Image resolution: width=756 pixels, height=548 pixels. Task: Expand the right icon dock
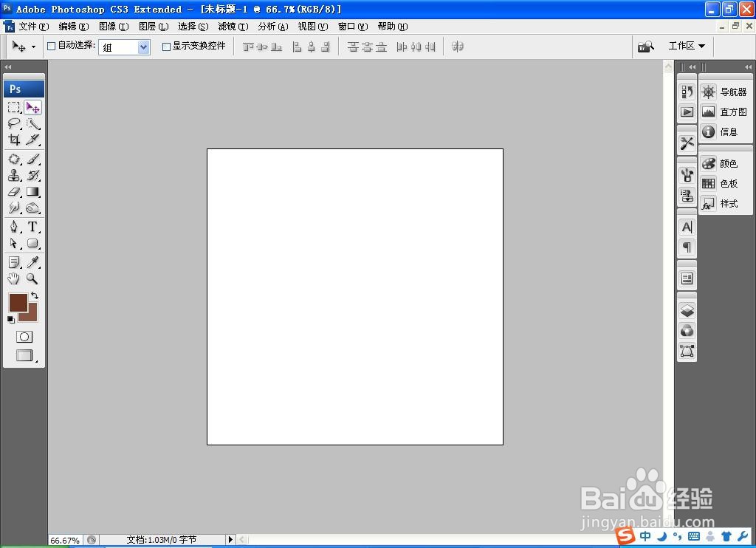[693, 67]
